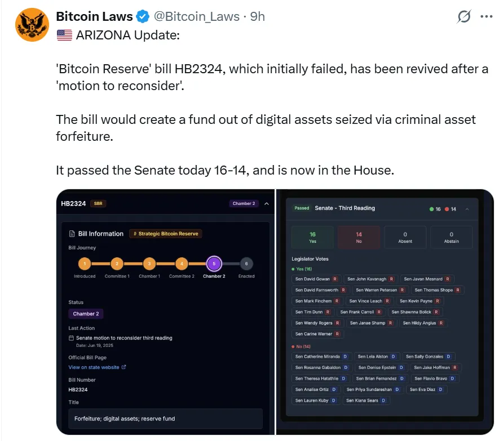Collapse the Senate Third Reading panel chevron

[x=467, y=209]
